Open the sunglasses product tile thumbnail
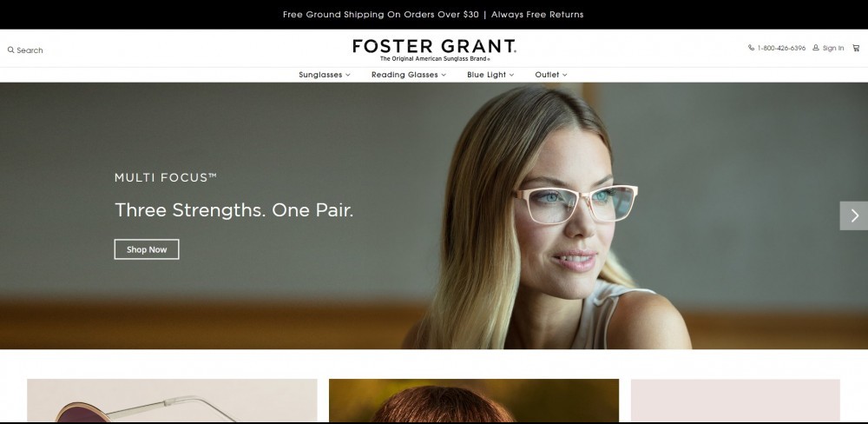 172,401
